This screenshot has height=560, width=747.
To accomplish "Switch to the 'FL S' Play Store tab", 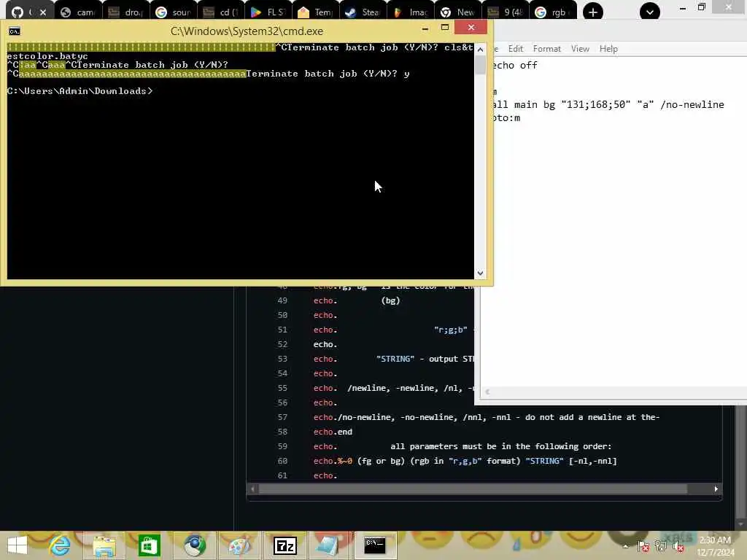I will 268,12.
